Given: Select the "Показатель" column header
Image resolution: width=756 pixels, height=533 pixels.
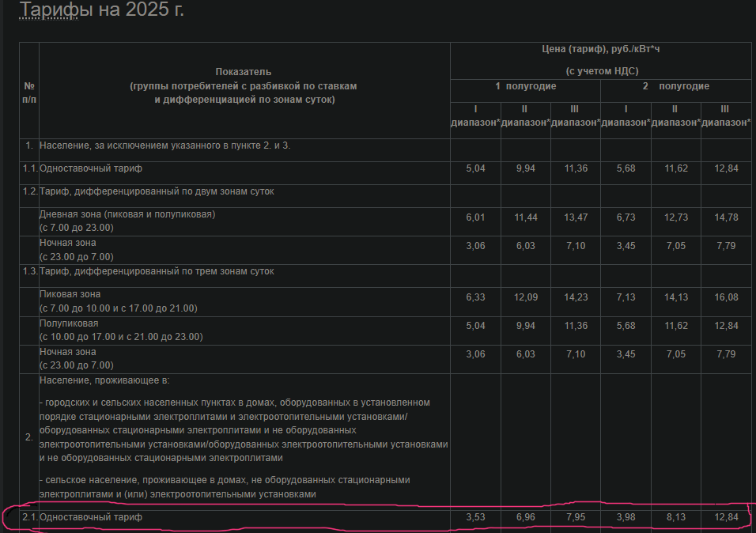Looking at the screenshot, I should [244, 72].
